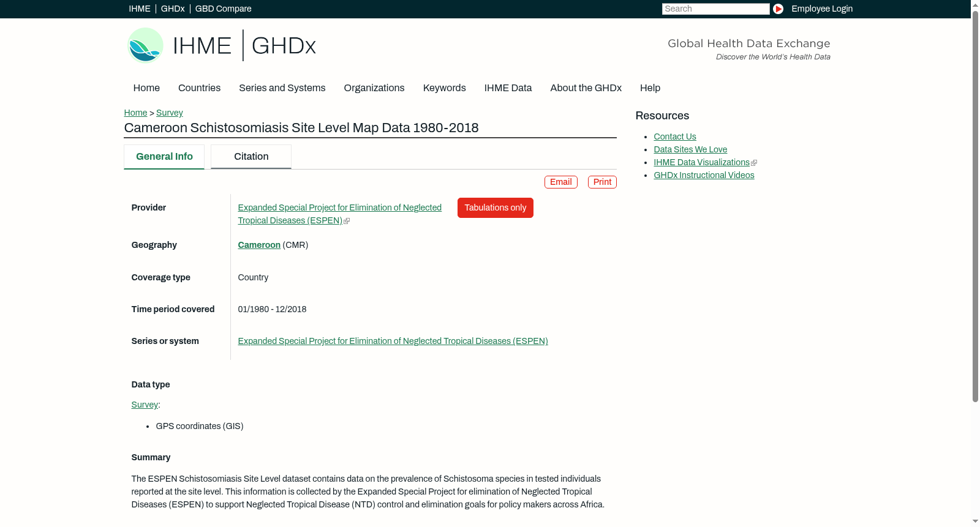Open Cameroon geography link
Screen dimensions: 980x527
point(259,245)
